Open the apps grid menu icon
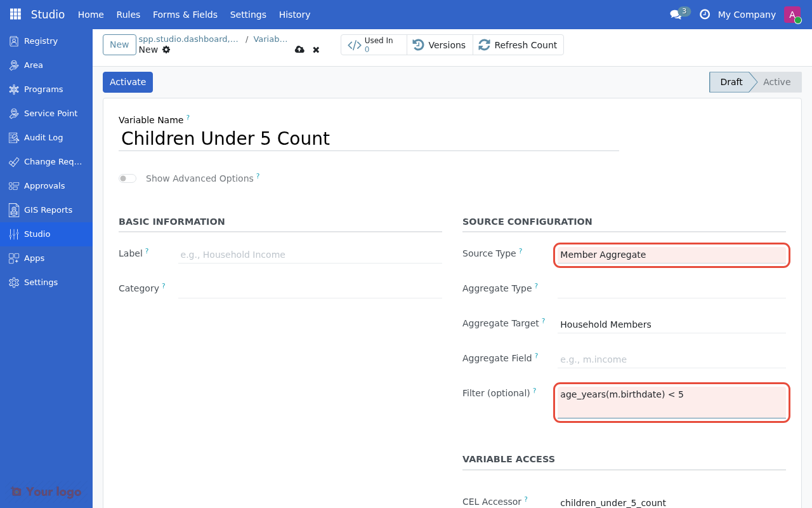 tap(15, 14)
